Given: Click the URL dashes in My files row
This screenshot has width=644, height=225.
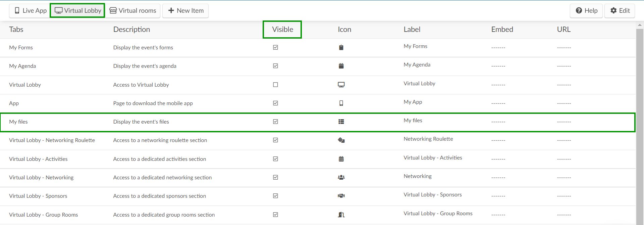Looking at the screenshot, I should 564,122.
